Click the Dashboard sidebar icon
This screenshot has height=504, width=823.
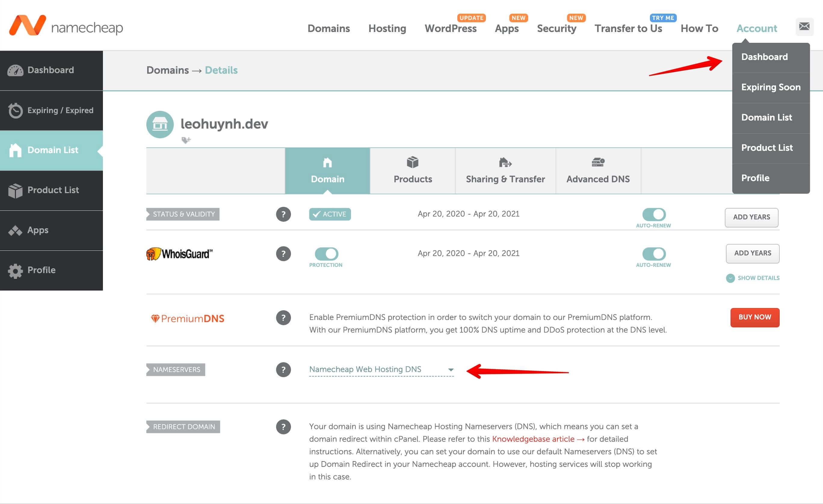point(15,70)
